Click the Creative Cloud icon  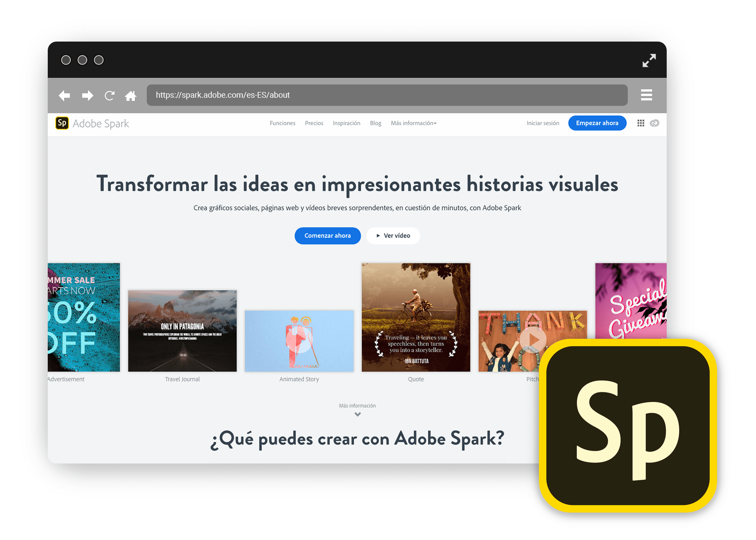tap(655, 123)
